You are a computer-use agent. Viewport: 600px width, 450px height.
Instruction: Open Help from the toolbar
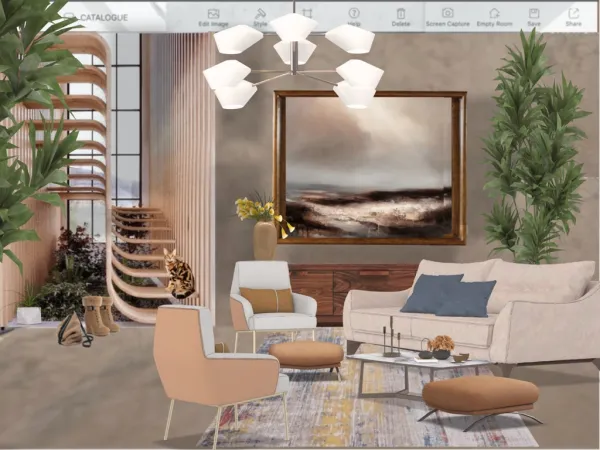pos(354,16)
